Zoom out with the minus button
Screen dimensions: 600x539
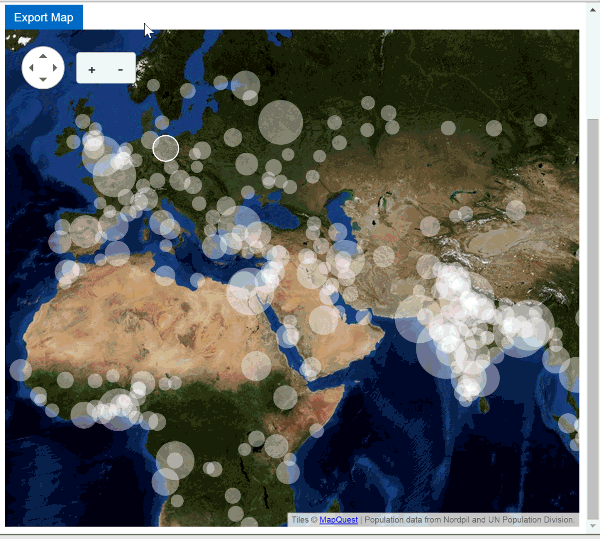click(x=121, y=70)
